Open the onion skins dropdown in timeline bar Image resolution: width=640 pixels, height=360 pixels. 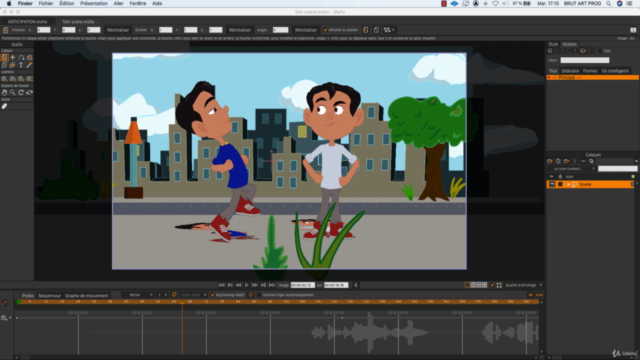193,295
